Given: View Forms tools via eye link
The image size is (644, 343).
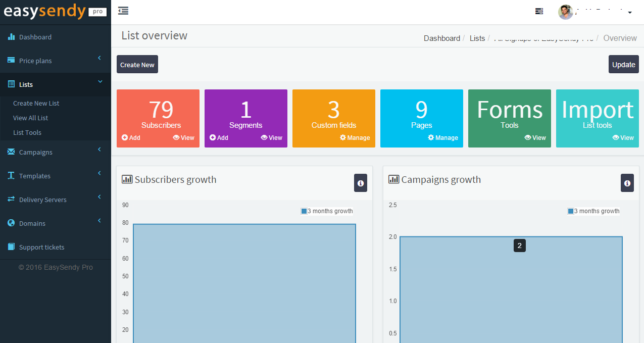Looking at the screenshot, I should click(x=535, y=137).
